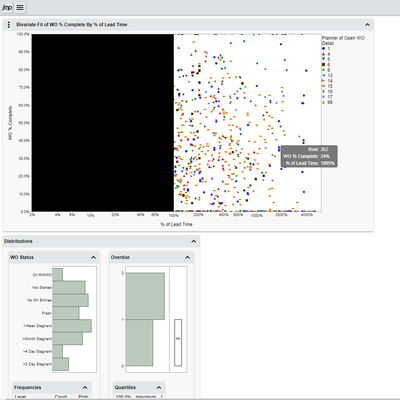Select planner 99 legend entry
The width and height of the screenshot is (400, 400).
click(327, 102)
